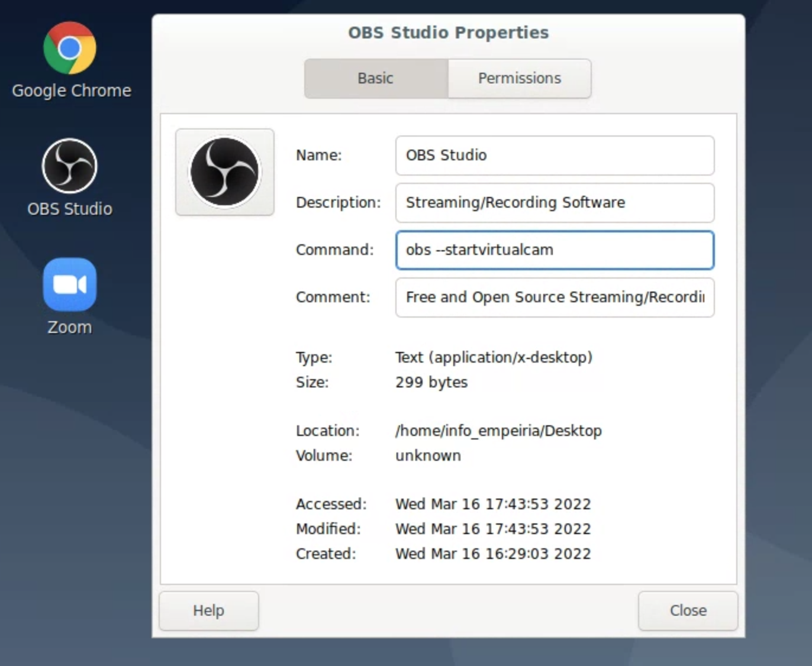
Task: Click the OBS logo icon button in Properties
Action: (x=224, y=172)
